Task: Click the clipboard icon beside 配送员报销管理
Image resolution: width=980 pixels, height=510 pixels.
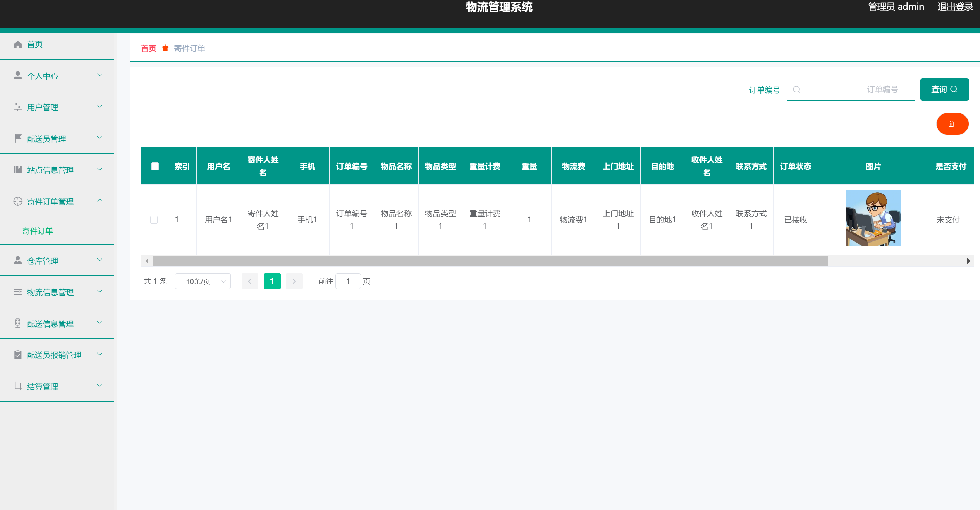Action: 17,355
